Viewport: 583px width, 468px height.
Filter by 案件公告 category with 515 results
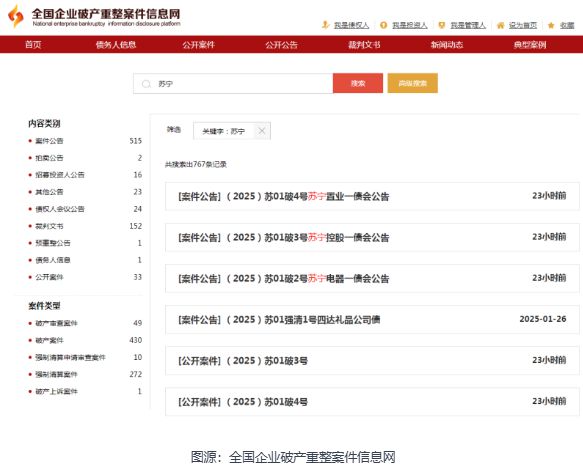pos(85,141)
